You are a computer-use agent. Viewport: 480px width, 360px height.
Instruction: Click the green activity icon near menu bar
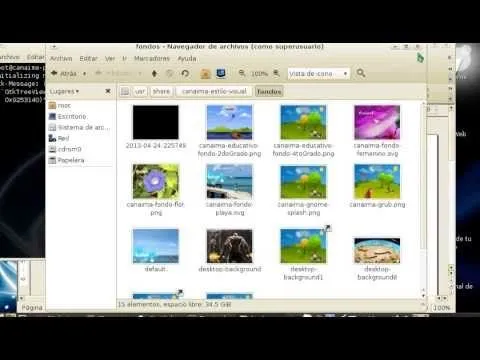pos(420,58)
